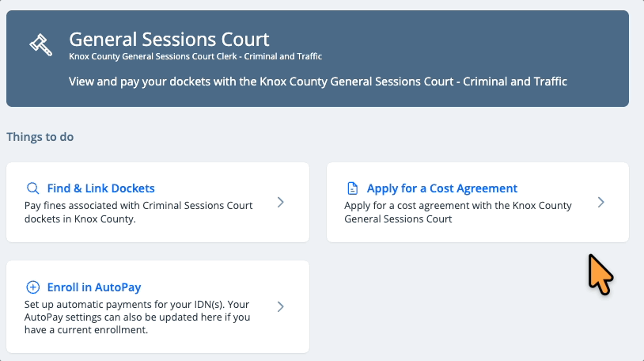Click the plus-circle icon beside Enroll in AutoPay
644x361 pixels.
(32, 287)
